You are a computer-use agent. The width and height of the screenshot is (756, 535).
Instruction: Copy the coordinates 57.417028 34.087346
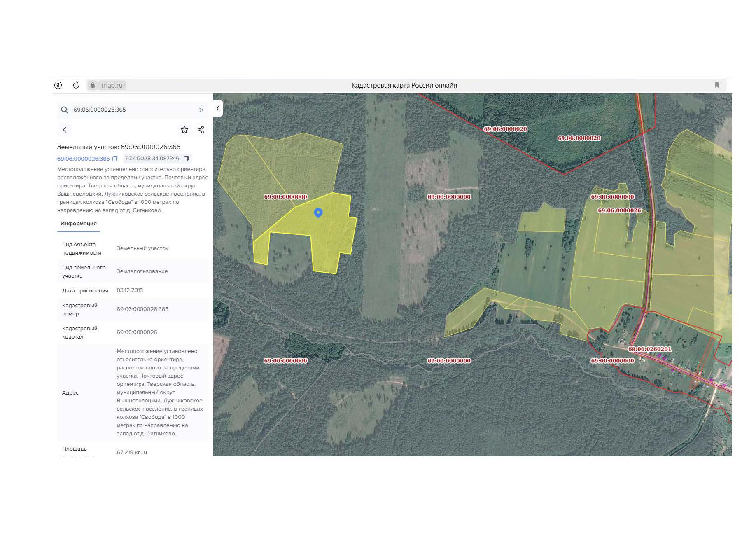click(x=186, y=159)
